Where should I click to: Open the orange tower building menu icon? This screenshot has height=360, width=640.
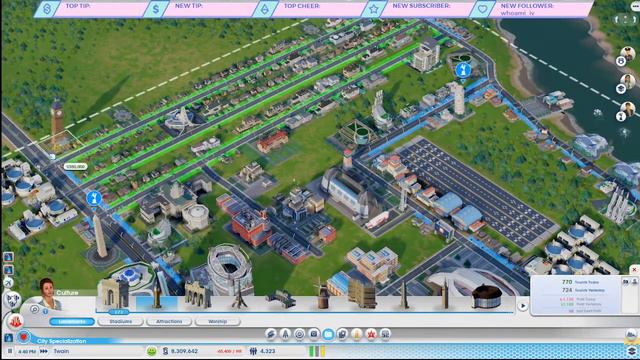357,334
